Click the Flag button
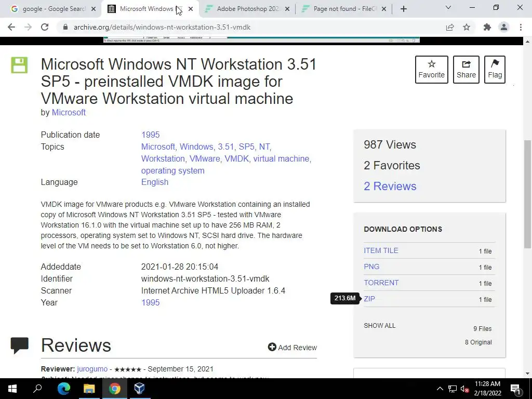The image size is (532, 399). click(x=495, y=70)
